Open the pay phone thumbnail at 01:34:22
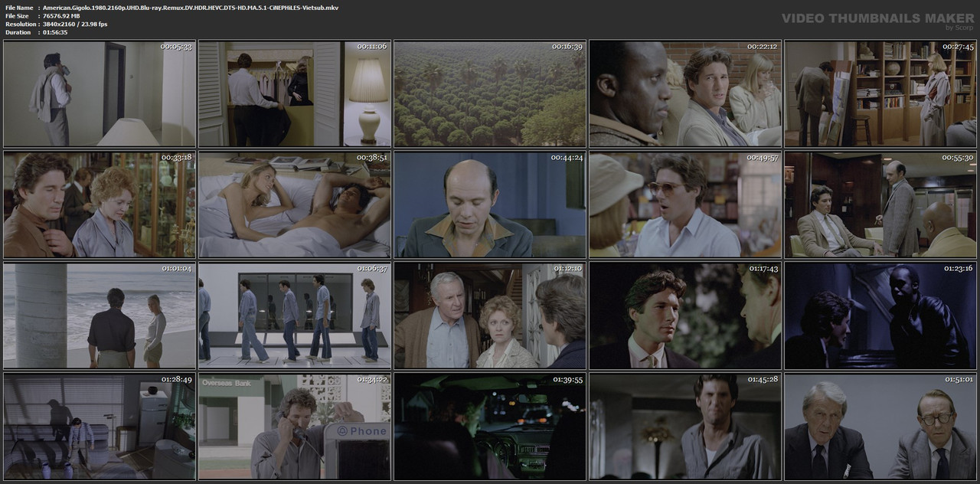 (295, 427)
